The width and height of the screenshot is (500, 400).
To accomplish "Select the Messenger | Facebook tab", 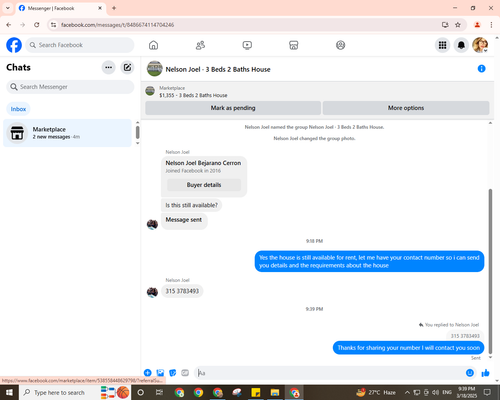I will coord(61,8).
